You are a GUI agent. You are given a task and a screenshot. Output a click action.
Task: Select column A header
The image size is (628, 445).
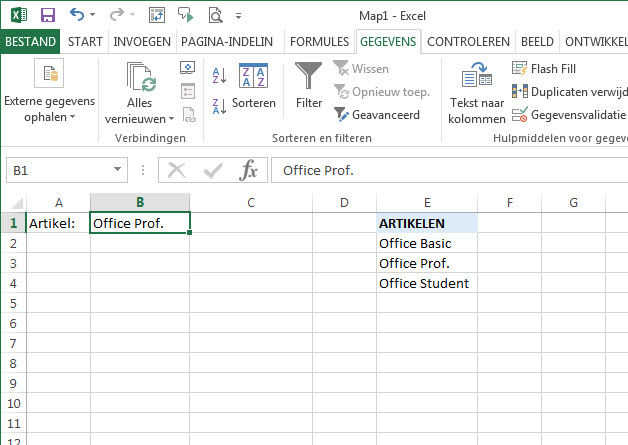pos(58,203)
